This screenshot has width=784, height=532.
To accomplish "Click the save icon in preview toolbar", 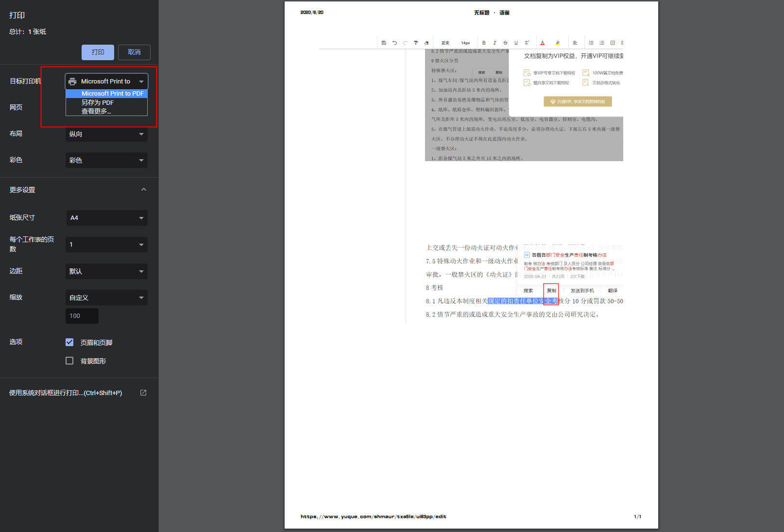I will (x=384, y=43).
